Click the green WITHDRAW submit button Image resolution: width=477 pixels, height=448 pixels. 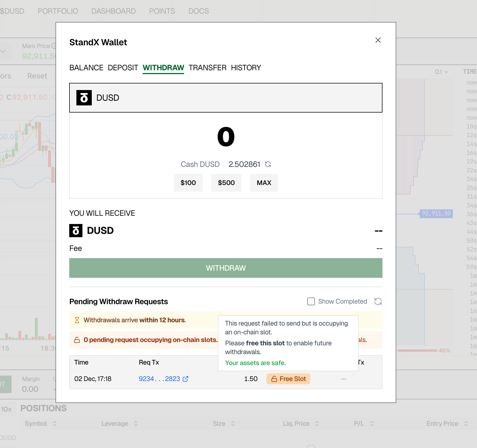[x=226, y=268]
